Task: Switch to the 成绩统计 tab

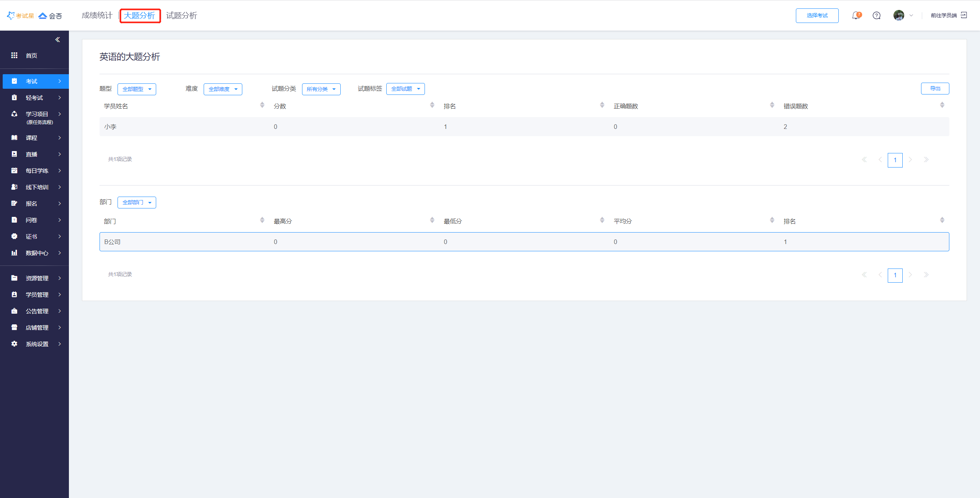Action: pos(97,16)
